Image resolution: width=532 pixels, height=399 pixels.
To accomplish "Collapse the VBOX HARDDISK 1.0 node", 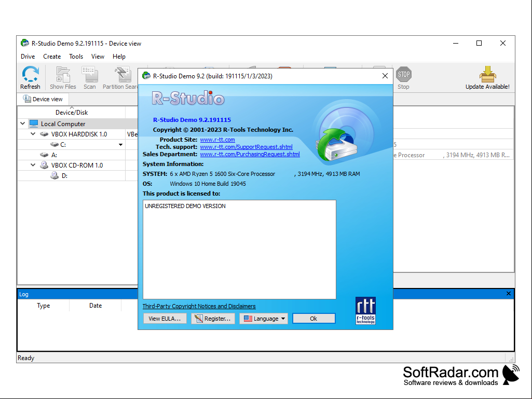I will (33, 134).
